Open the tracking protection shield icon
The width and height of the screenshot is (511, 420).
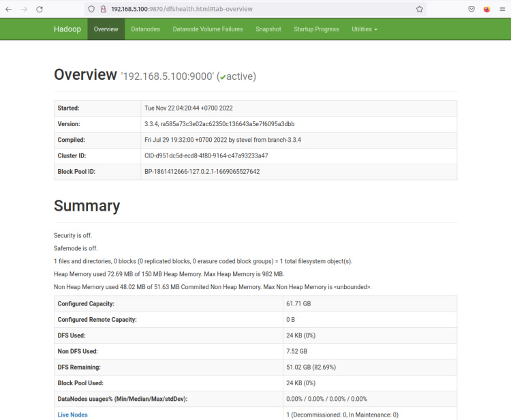pos(92,10)
